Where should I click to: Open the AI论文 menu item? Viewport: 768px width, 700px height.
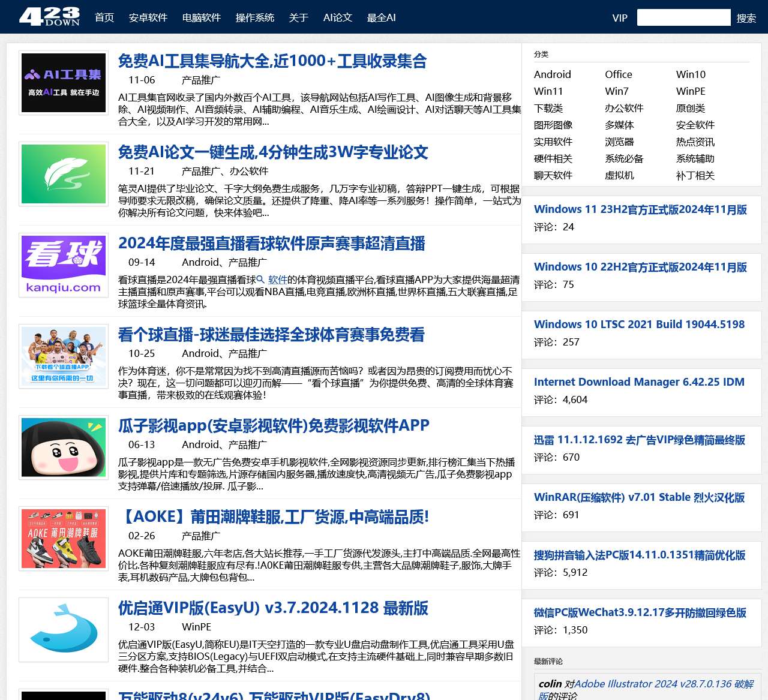click(338, 17)
